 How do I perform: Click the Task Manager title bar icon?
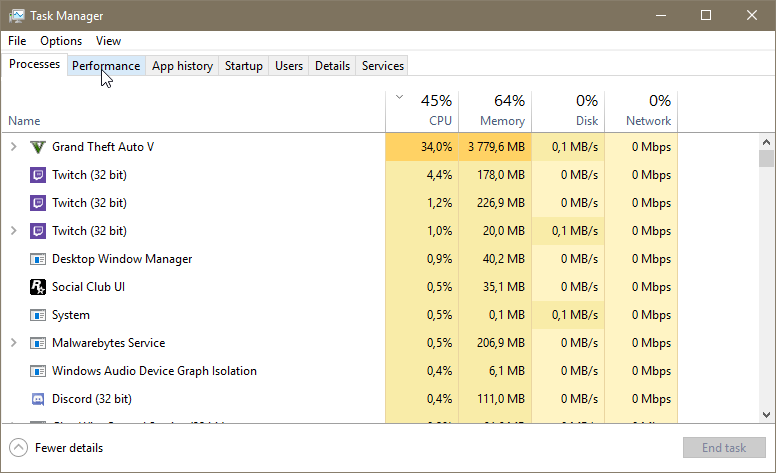(x=17, y=16)
